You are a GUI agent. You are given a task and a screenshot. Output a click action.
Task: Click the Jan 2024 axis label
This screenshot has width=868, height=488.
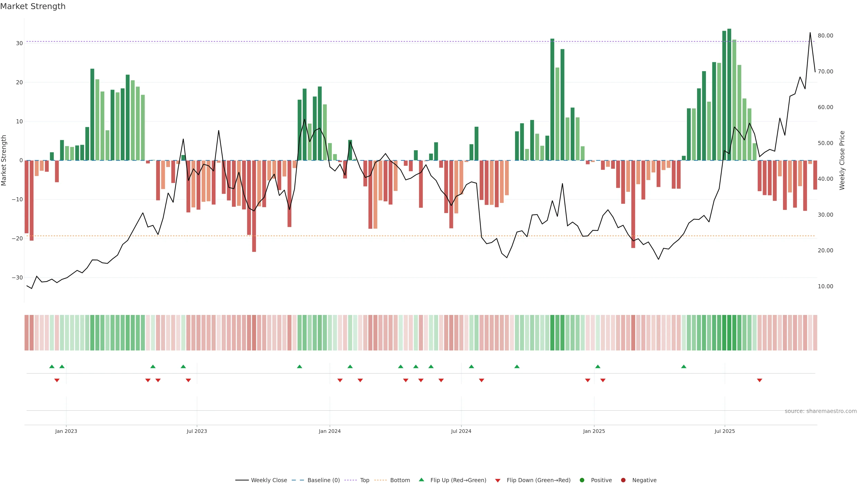coord(330,431)
